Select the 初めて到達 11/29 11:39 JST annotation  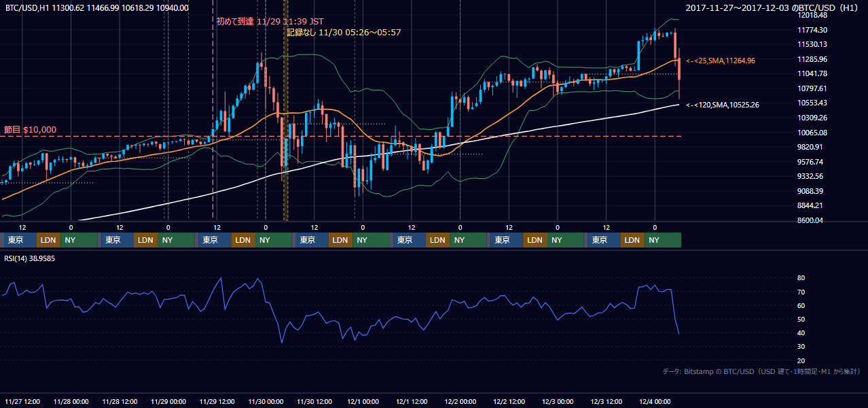click(270, 21)
